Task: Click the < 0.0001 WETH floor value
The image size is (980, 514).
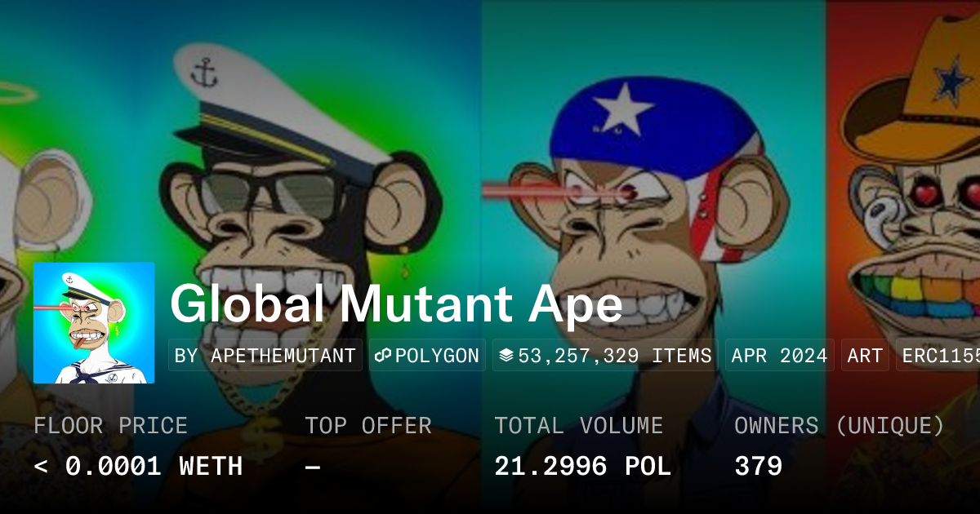Action: 138,466
